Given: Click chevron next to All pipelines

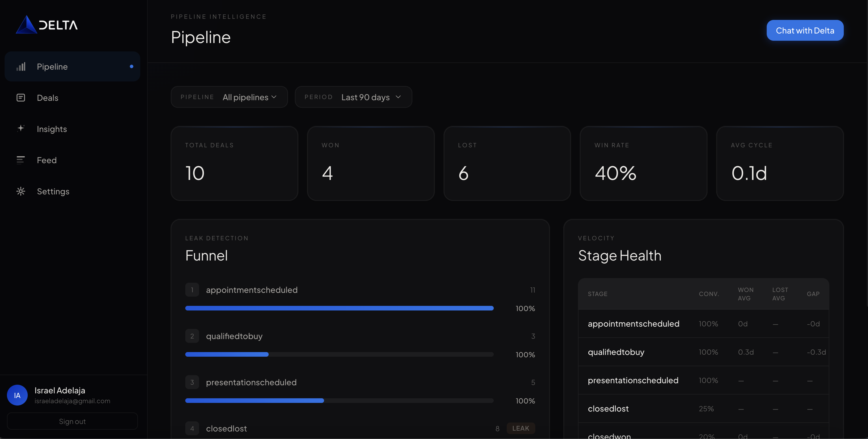Looking at the screenshot, I should (x=274, y=97).
